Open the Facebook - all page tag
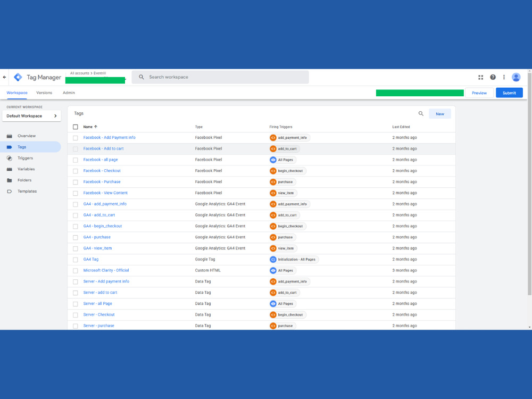The width and height of the screenshot is (532, 399). click(101, 160)
